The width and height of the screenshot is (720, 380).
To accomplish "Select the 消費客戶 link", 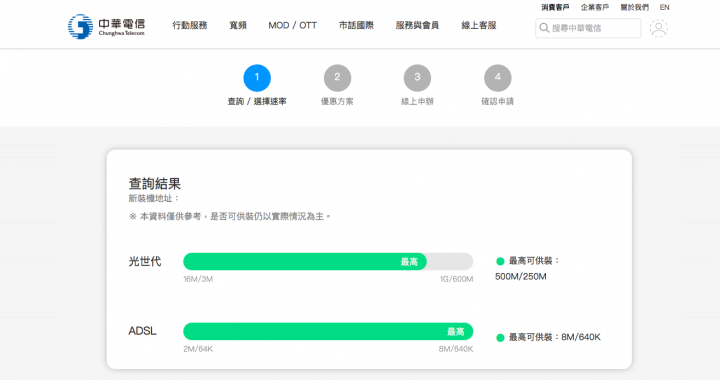I will click(555, 7).
